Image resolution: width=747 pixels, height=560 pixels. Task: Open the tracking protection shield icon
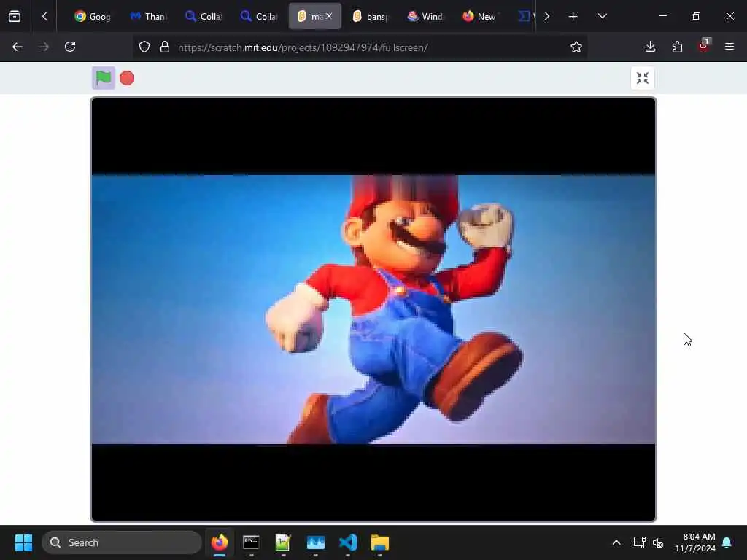[x=144, y=47]
